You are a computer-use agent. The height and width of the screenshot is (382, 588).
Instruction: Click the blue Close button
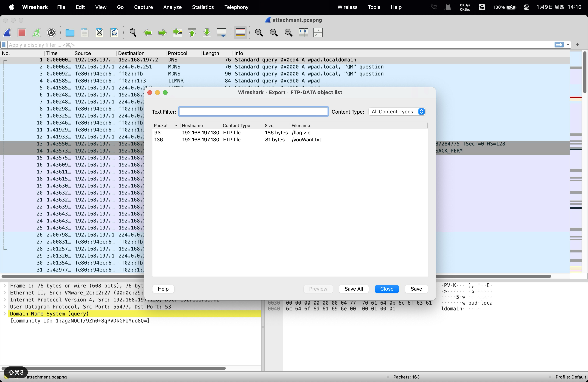387,289
